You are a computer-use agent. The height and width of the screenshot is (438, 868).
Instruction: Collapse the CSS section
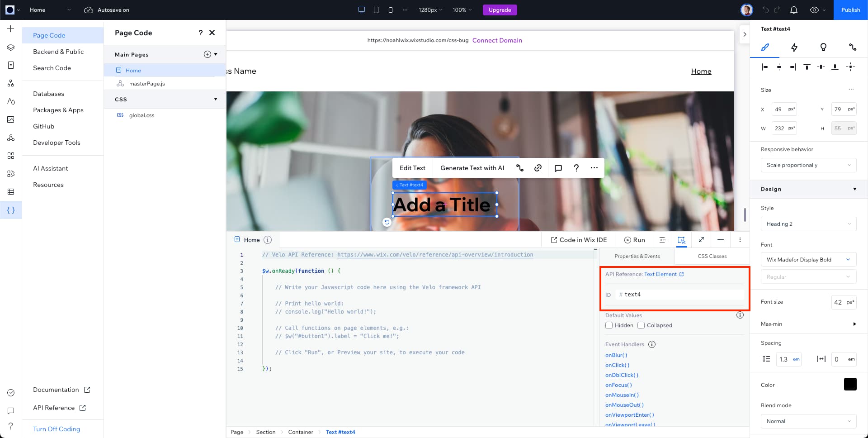[216, 99]
